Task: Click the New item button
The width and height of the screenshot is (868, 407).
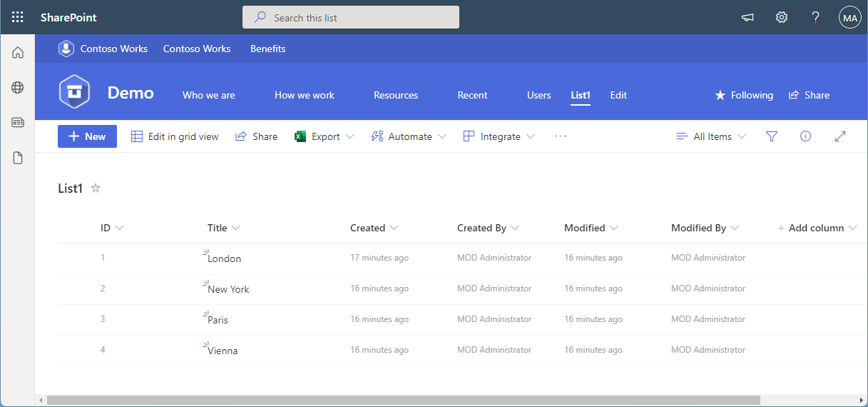Action: click(x=87, y=136)
